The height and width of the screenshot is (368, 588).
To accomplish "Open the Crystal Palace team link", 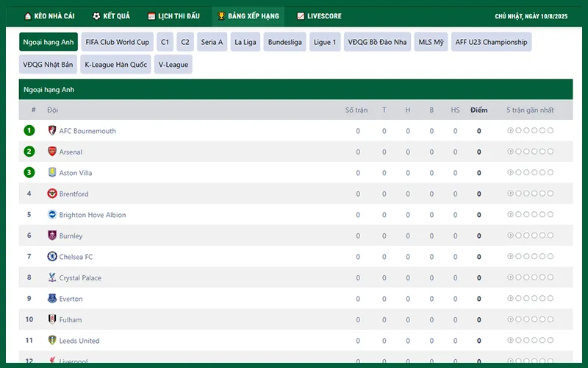I will click(x=80, y=277).
